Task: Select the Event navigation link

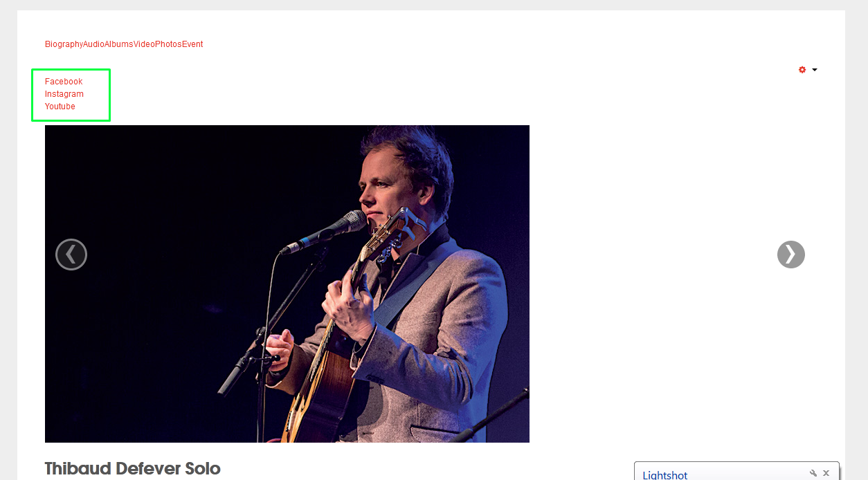Action: coord(192,44)
